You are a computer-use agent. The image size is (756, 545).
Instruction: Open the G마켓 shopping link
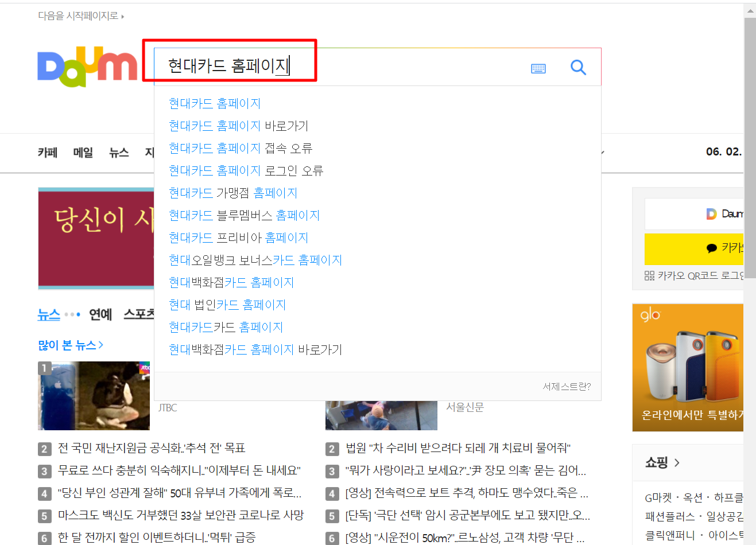[x=658, y=497]
